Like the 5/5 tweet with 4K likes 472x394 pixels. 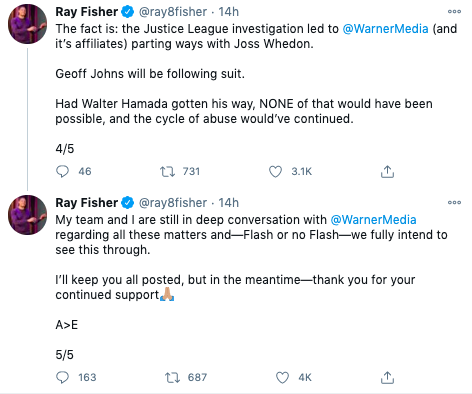[282, 377]
